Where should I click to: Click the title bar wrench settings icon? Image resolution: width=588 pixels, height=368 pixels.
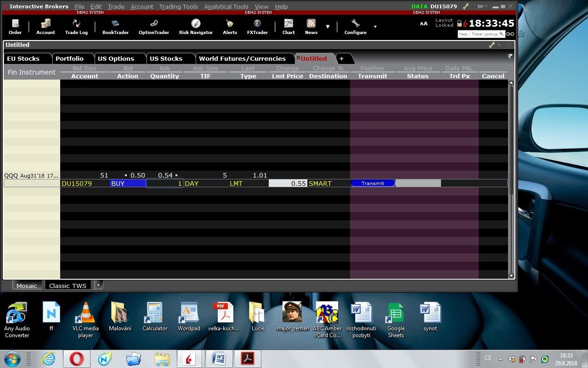click(466, 6)
